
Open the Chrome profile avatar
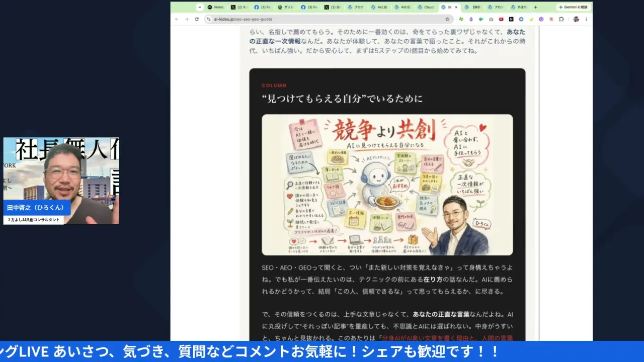[x=576, y=19]
